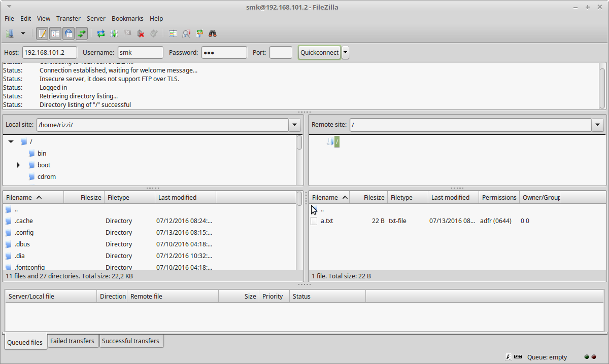This screenshot has height=364, width=609.
Task: Click the local file list scrollbar
Action: [x=299, y=199]
